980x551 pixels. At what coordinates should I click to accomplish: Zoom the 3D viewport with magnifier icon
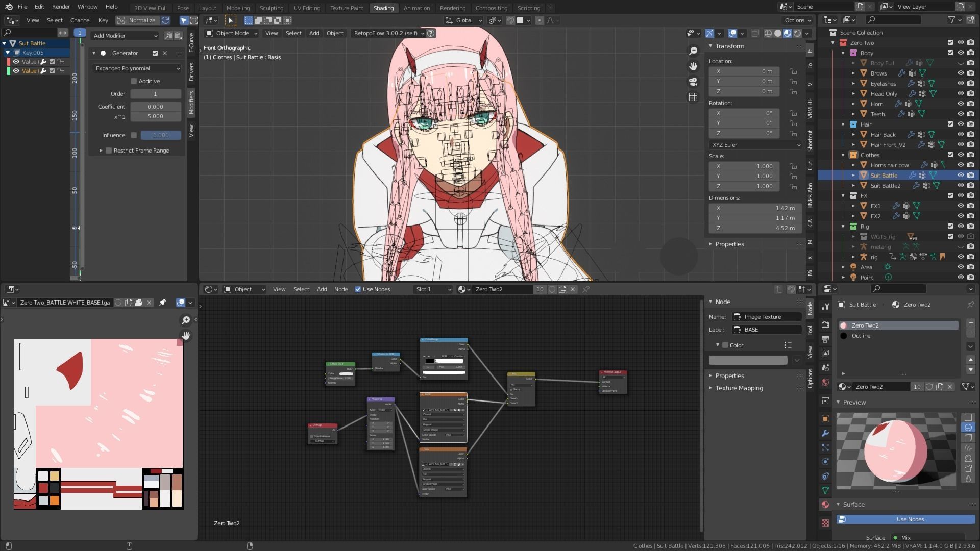pyautogui.click(x=693, y=51)
